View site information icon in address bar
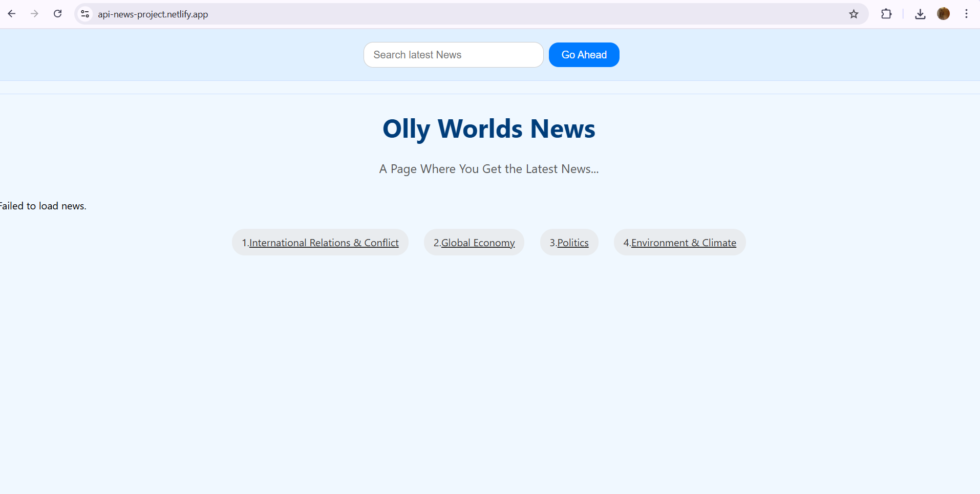This screenshot has height=494, width=980. pos(86,14)
